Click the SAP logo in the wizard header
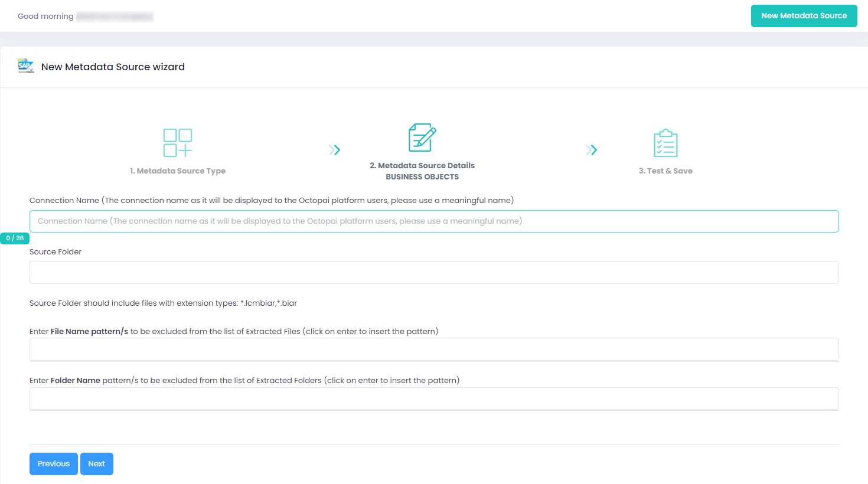This screenshot has width=868, height=484. coord(25,66)
